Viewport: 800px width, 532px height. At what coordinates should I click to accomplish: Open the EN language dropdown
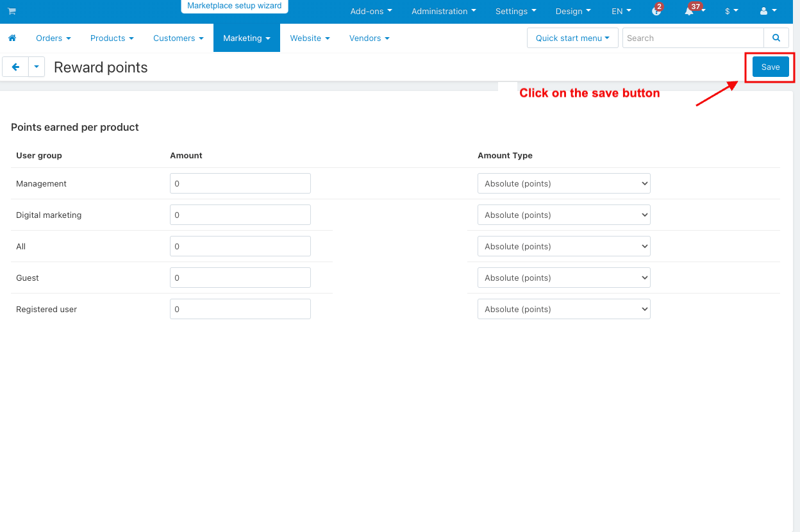pyautogui.click(x=621, y=12)
